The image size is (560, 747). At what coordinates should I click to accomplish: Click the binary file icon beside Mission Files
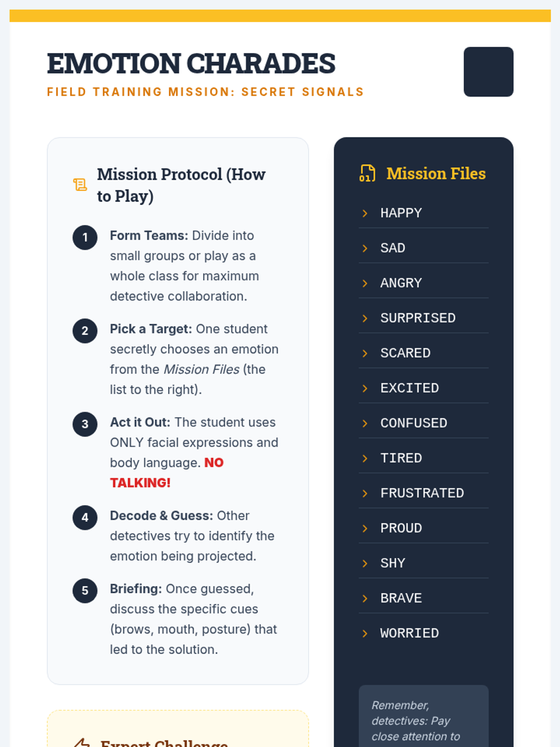[x=367, y=173]
